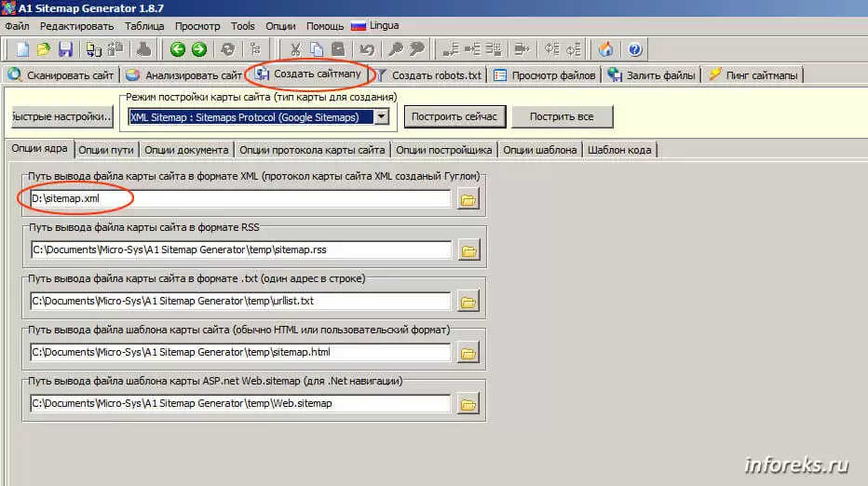868x486 pixels.
Task: Browse for the sitemap.rss output file
Action: click(x=468, y=250)
